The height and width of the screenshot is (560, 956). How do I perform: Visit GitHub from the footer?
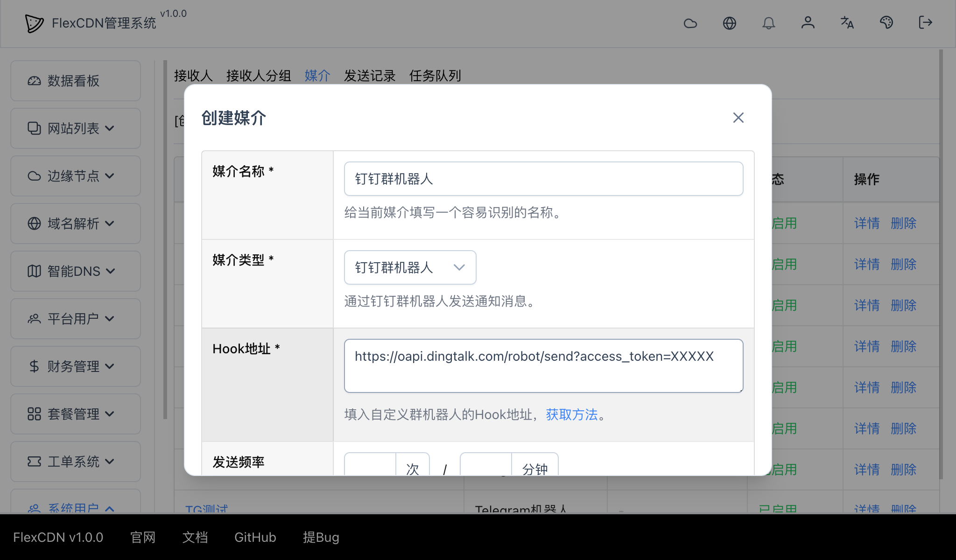tap(255, 537)
